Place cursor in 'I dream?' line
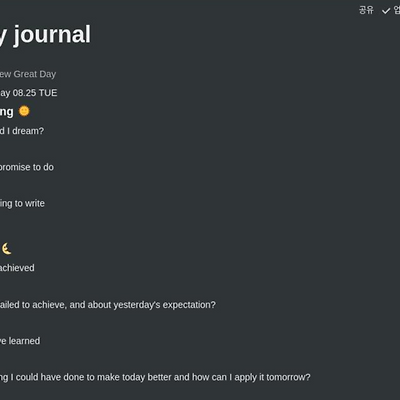The image size is (400, 400). (22, 131)
